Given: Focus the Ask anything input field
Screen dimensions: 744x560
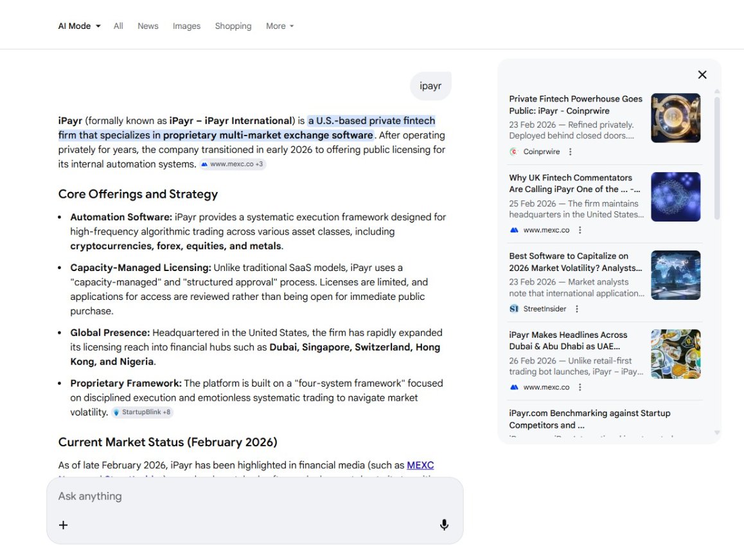Looking at the screenshot, I should 254,496.
